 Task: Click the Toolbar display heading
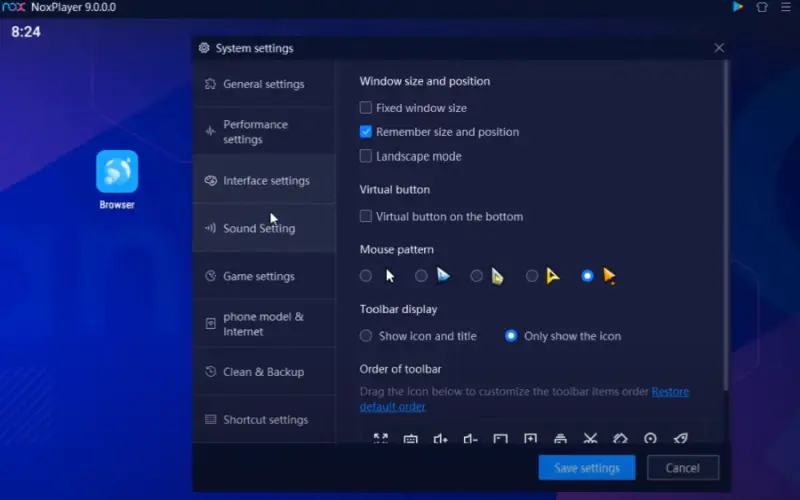398,309
